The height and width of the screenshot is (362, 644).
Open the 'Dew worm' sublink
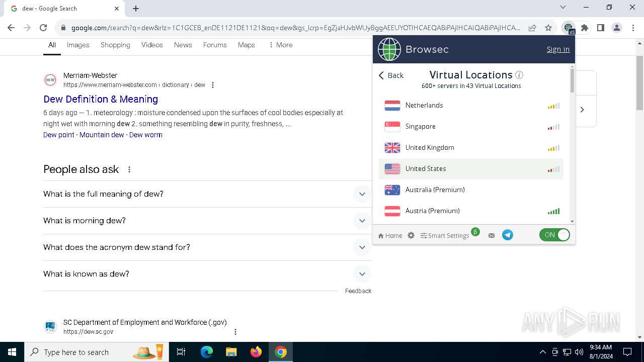click(x=146, y=135)
